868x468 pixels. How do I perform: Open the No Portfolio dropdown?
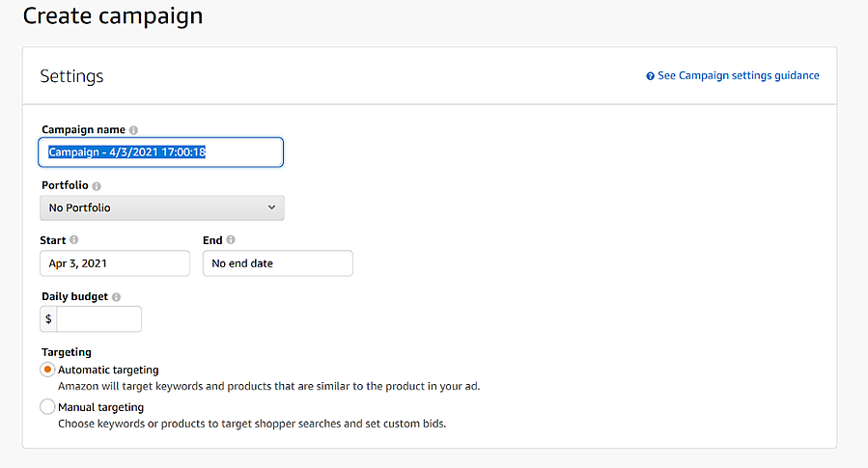[x=161, y=207]
